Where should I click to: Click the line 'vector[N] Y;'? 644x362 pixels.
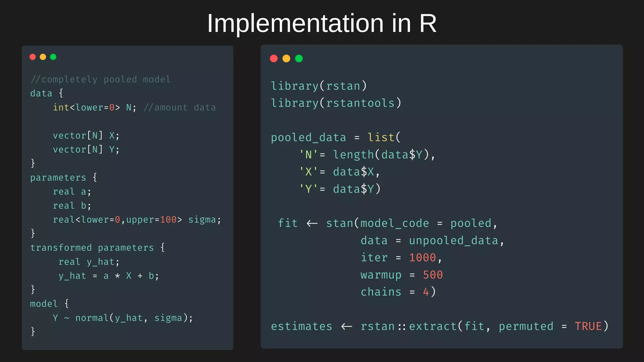(86, 150)
